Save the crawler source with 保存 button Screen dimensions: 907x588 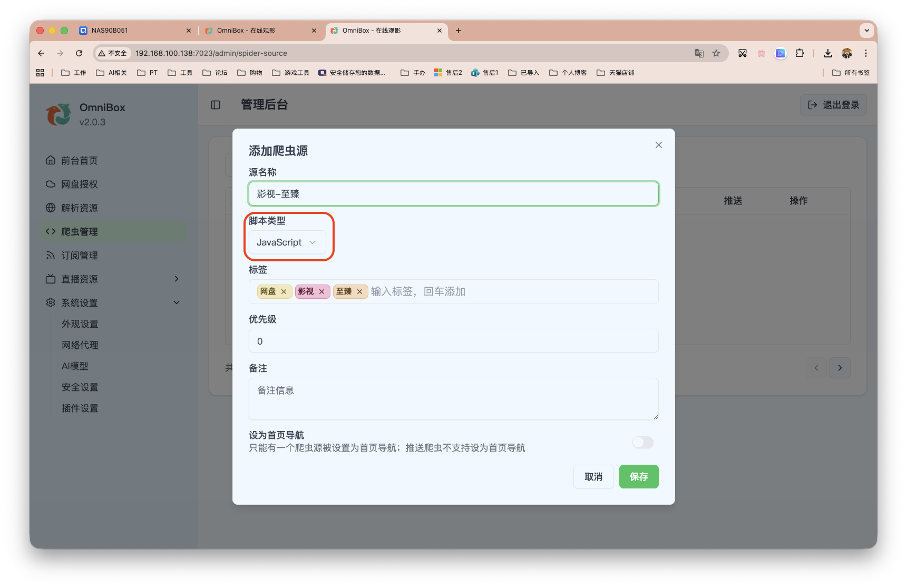click(x=639, y=476)
